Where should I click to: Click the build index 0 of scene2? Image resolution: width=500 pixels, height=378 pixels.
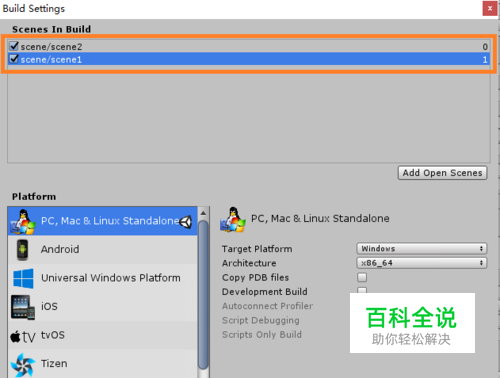tap(485, 47)
